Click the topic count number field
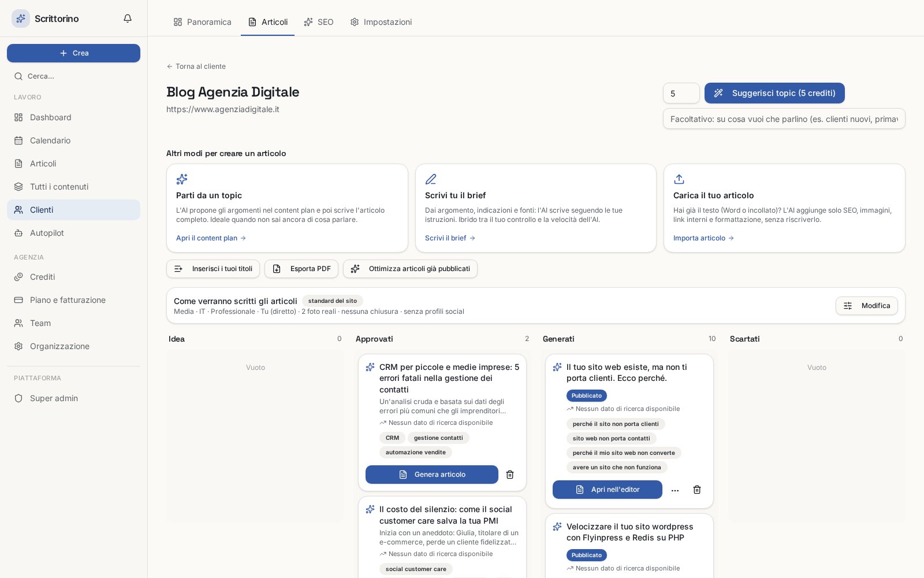Screen dimensions: 924x578 (681, 93)
